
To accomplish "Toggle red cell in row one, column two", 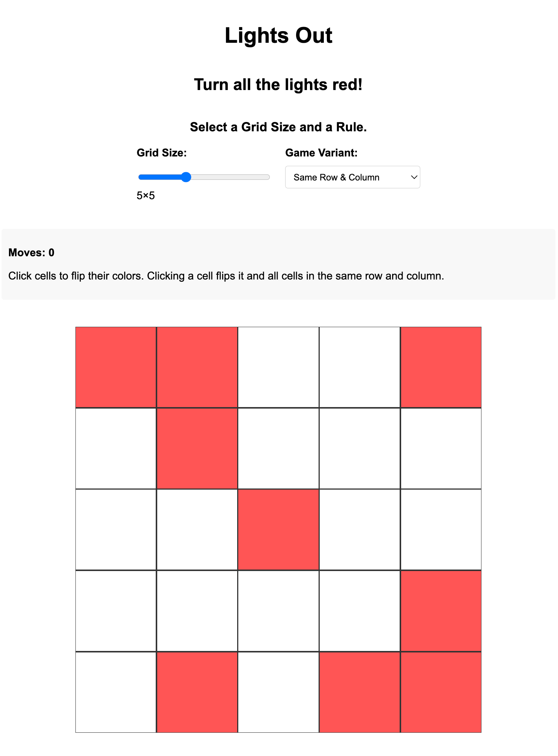I will pyautogui.click(x=197, y=367).
